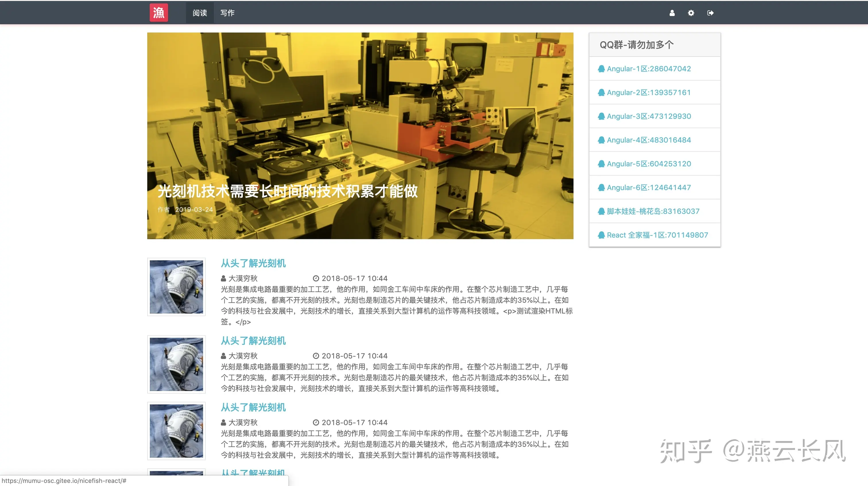
Task: Select author name 大漠穷秋 in article listing
Action: [242, 278]
